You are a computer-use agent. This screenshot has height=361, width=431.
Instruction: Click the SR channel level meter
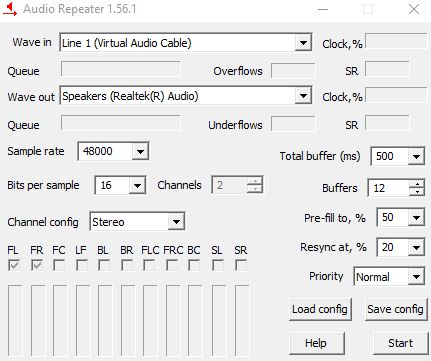pyautogui.click(x=242, y=321)
